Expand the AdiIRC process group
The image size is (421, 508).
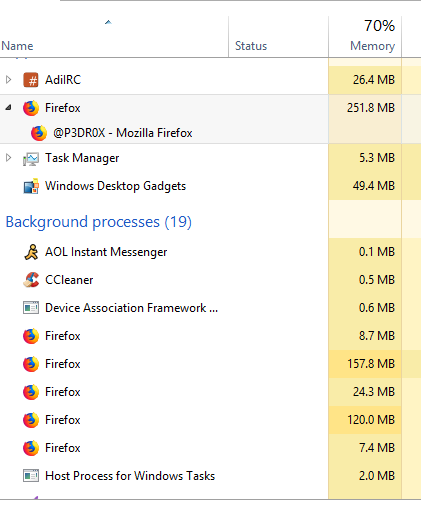tap(9, 80)
